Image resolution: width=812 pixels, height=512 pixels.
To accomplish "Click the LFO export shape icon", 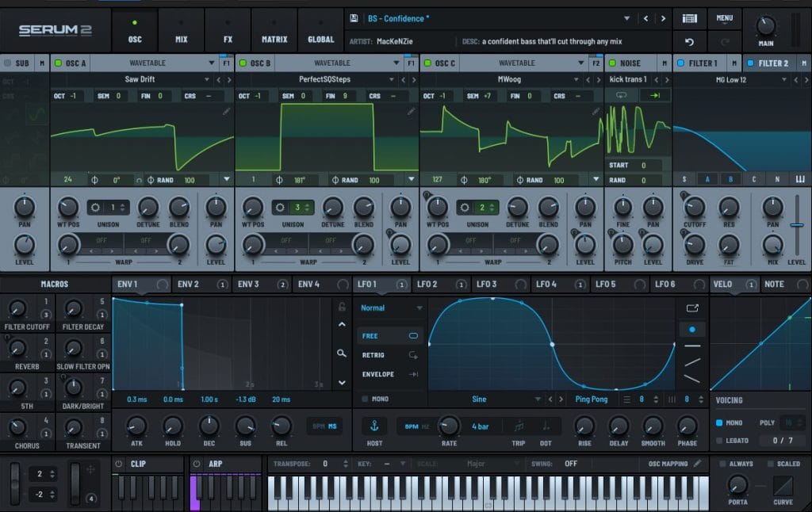I will click(692, 308).
